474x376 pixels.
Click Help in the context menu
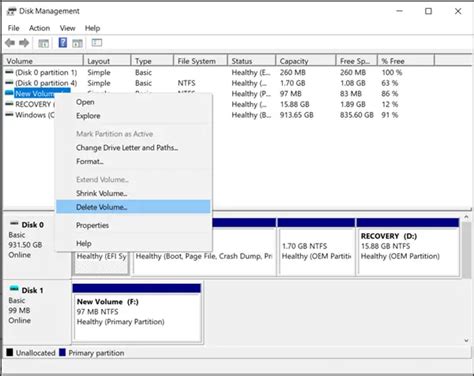(x=133, y=244)
